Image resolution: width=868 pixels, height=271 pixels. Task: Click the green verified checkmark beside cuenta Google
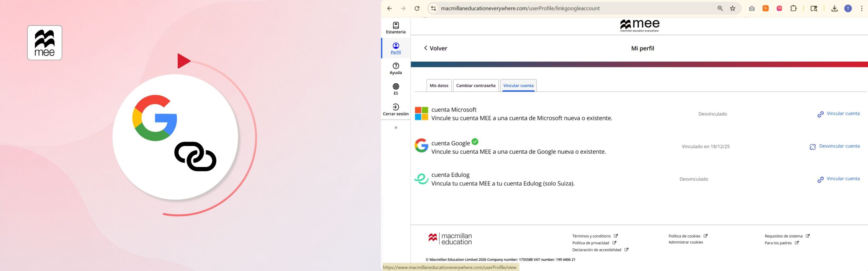point(475,142)
